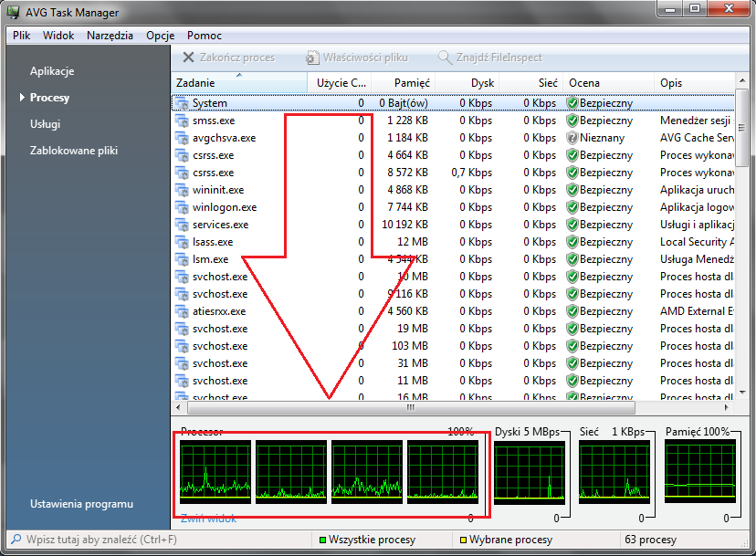
Task: Click the Zakończ proces button
Action: click(x=229, y=58)
